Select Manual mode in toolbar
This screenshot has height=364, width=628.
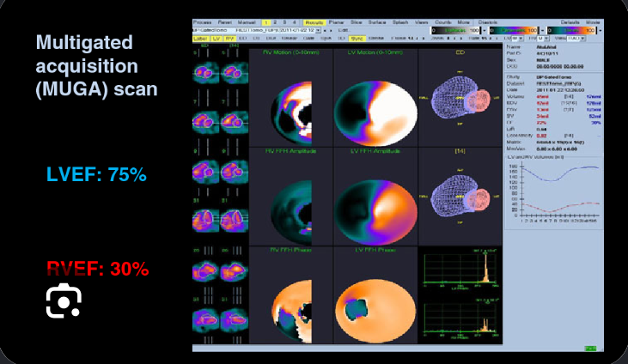(247, 22)
